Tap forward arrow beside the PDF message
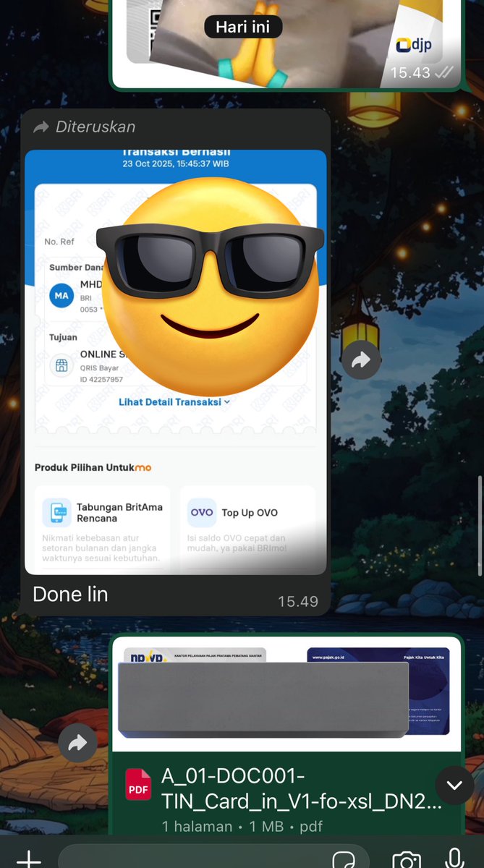The width and height of the screenshot is (484, 868). coord(77,743)
